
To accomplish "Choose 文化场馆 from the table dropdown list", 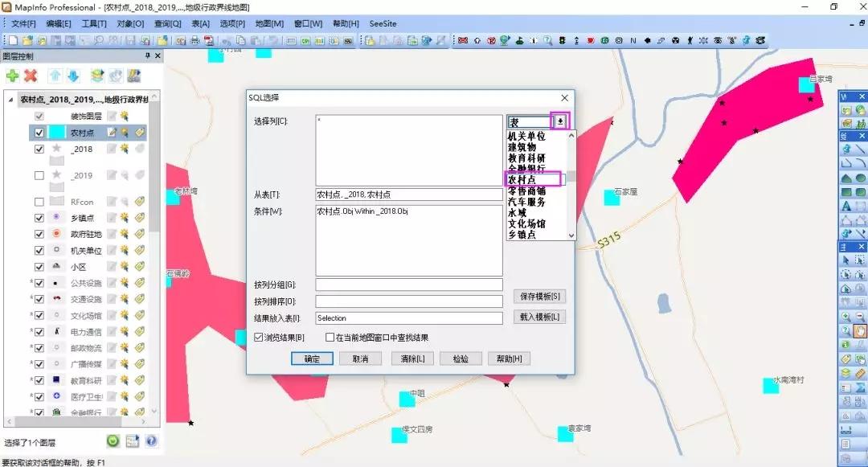I will pyautogui.click(x=526, y=223).
